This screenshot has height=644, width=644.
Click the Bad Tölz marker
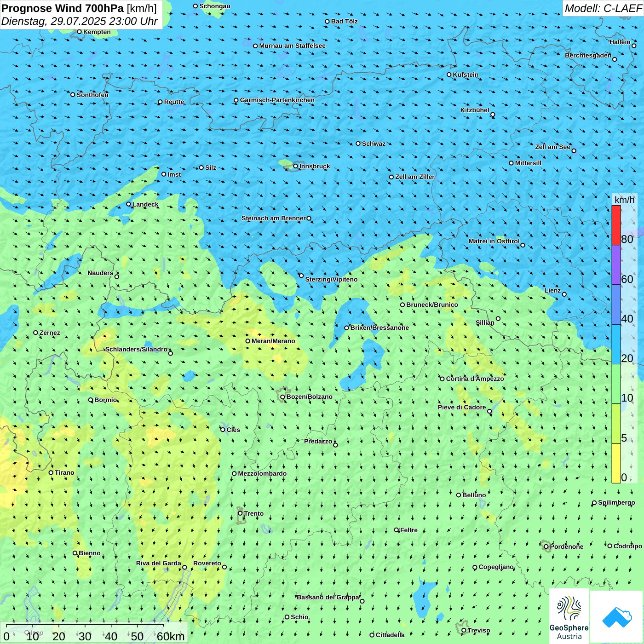point(328,21)
